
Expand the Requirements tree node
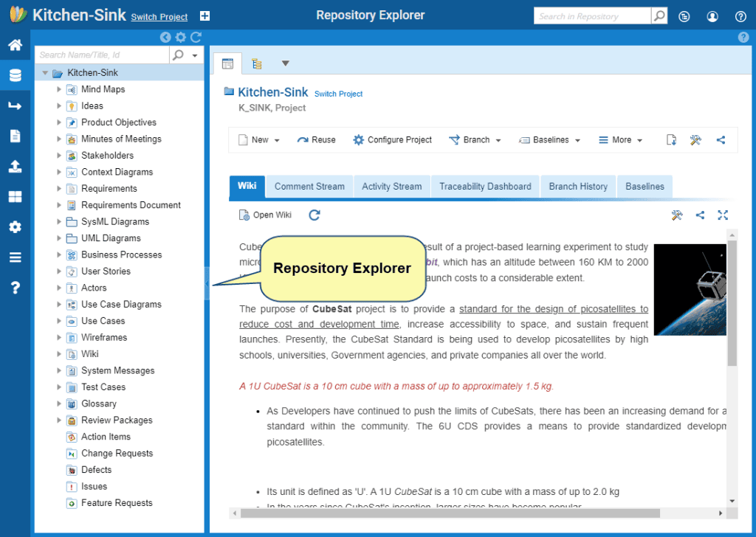point(60,189)
